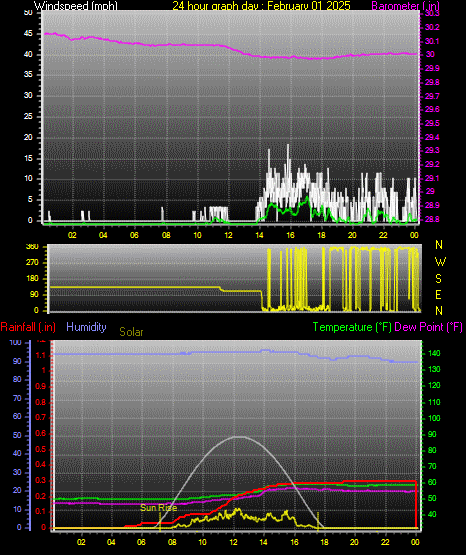This screenshot has width=466, height=555.
Task: Select the Humidity legend label
Action: click(x=86, y=327)
